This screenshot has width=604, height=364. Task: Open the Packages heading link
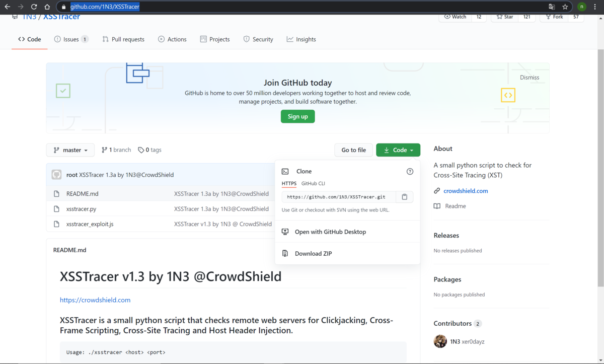(x=447, y=279)
